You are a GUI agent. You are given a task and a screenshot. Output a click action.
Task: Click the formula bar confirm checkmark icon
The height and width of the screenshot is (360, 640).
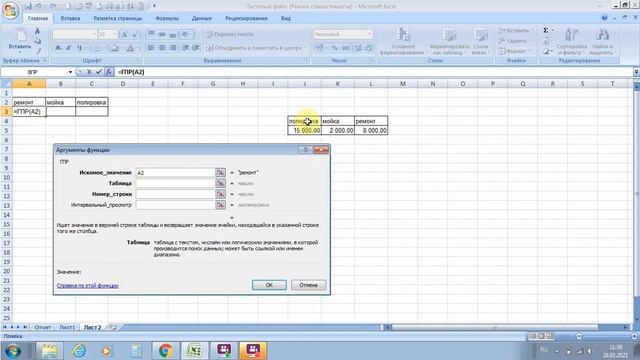coord(99,72)
